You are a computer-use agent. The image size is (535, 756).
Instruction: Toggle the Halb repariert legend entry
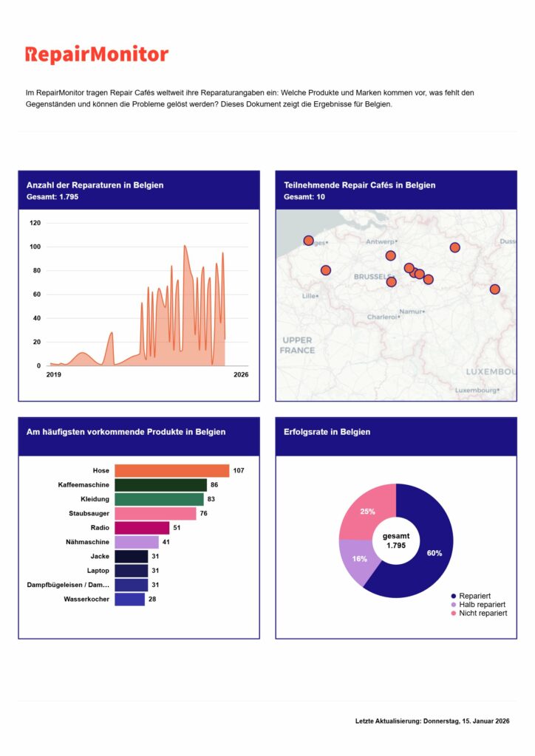coord(482,604)
